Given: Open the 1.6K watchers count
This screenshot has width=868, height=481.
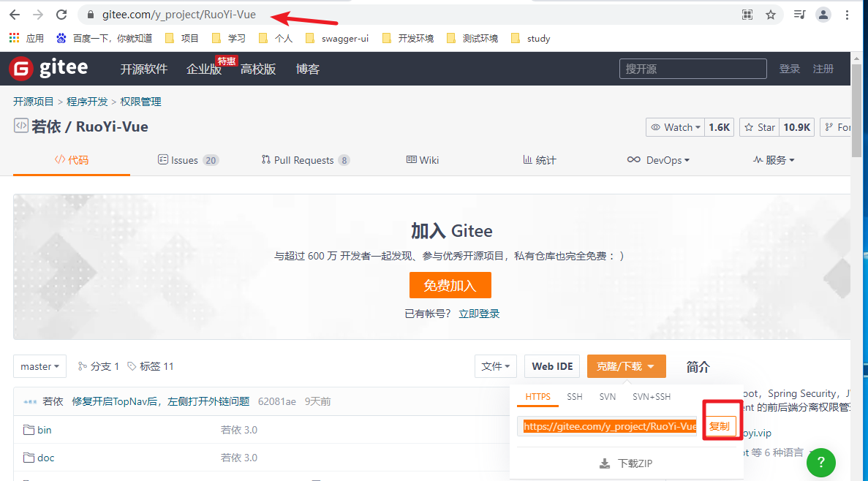Looking at the screenshot, I should tap(719, 127).
